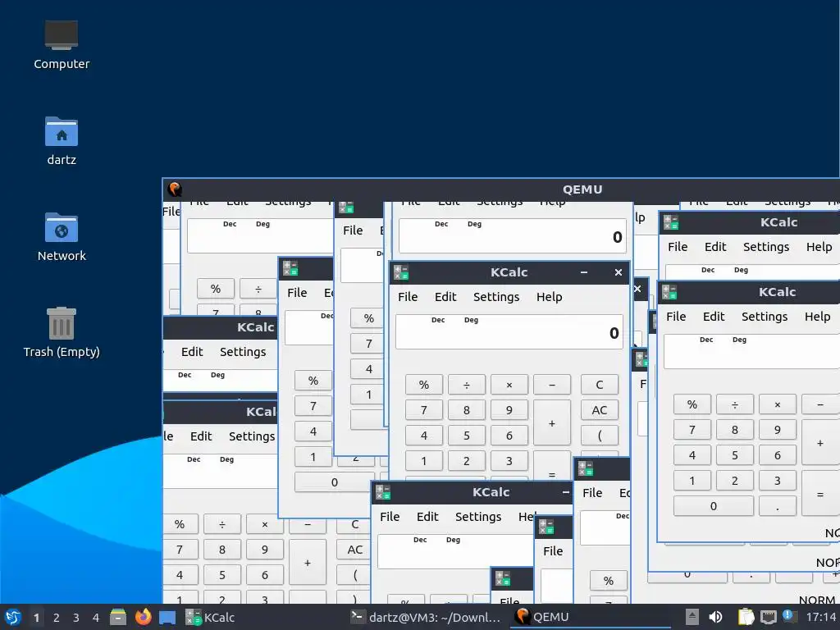Image resolution: width=840 pixels, height=630 pixels.
Task: Click the ÷ key in the center KCalc window
Action: click(467, 385)
